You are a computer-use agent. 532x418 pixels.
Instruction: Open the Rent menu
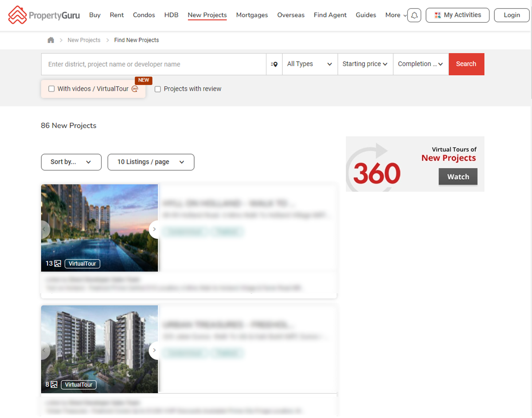pos(117,15)
